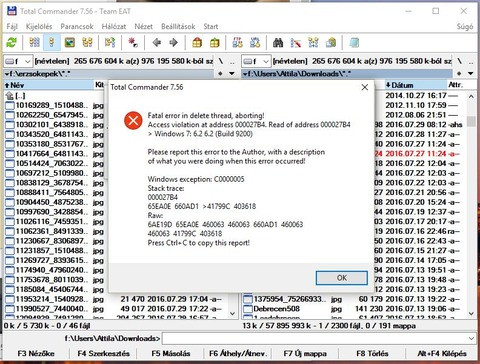The height and width of the screenshot is (364, 480).
Task: Open right panel favorites star button
Action: pyautogui.click(x=459, y=73)
